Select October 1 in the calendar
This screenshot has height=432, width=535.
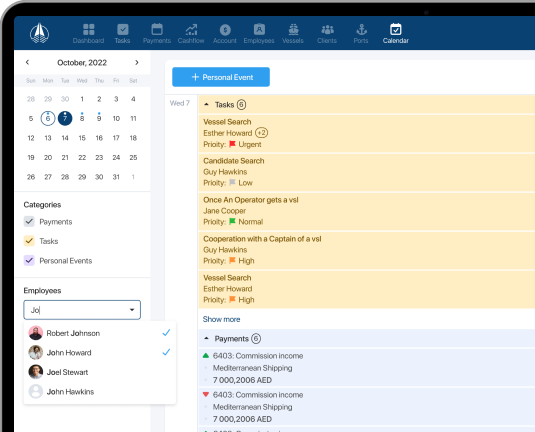point(82,99)
